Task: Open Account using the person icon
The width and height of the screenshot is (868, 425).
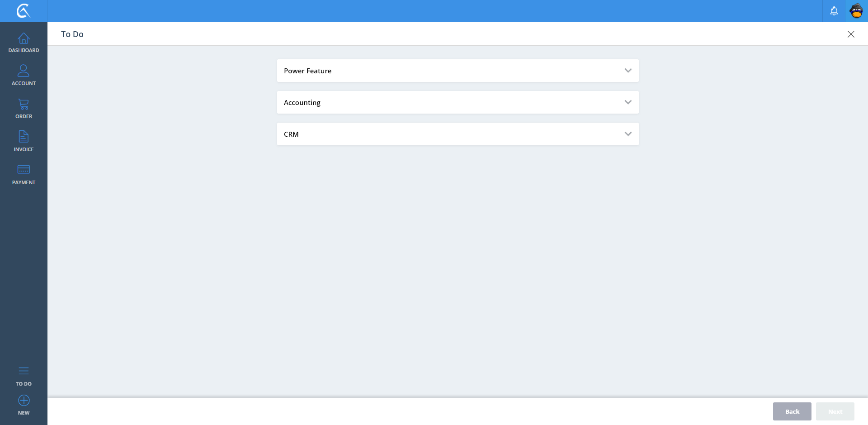Action: (x=24, y=71)
